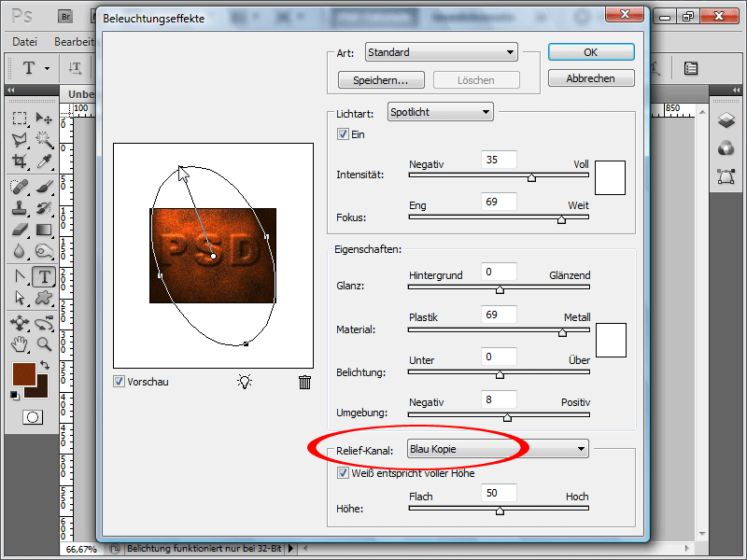Select the Zoom magnifier tool

44,343
